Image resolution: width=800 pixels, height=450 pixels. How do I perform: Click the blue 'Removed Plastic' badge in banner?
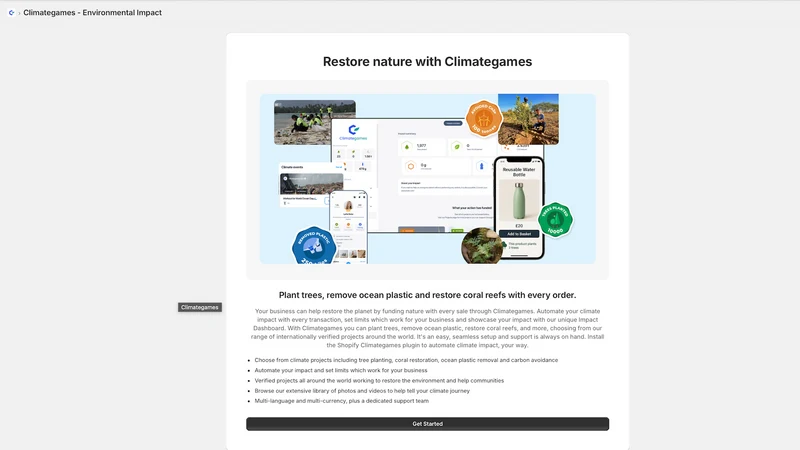[314, 246]
